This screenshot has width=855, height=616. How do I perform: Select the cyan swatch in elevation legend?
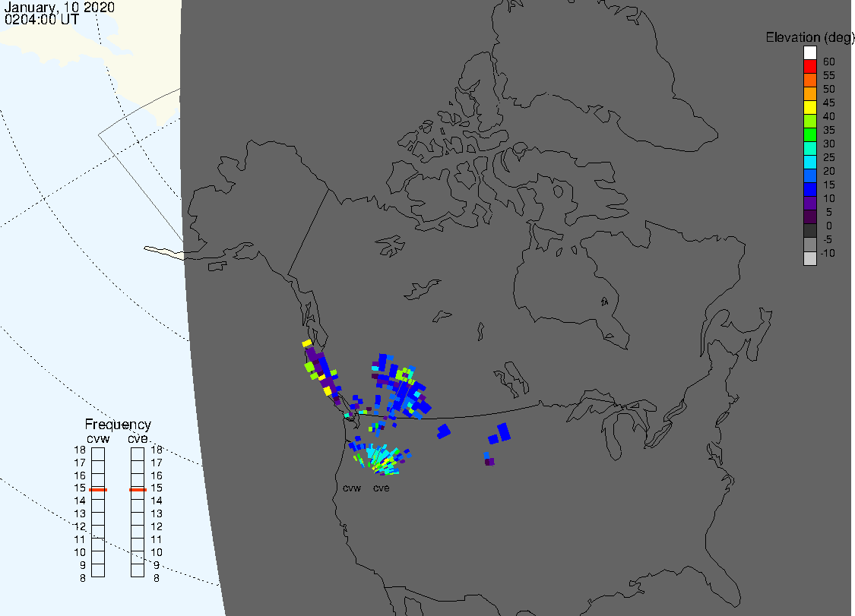(809, 162)
